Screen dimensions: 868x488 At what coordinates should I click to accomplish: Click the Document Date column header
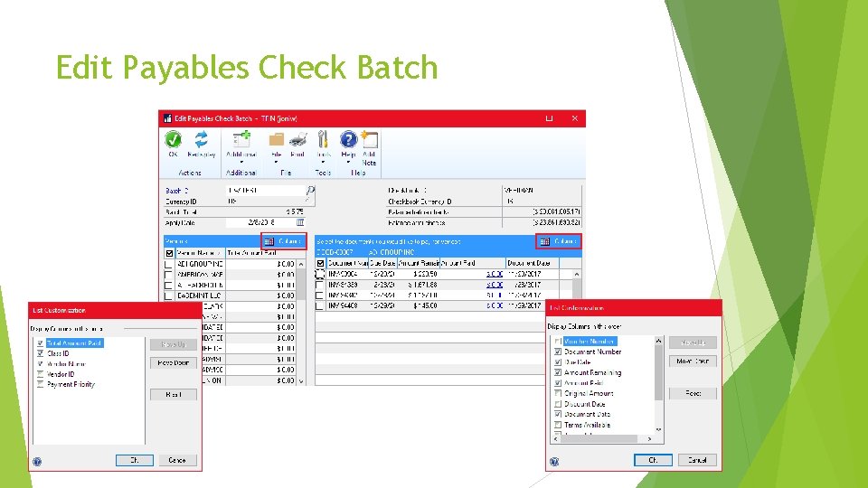tap(533, 263)
